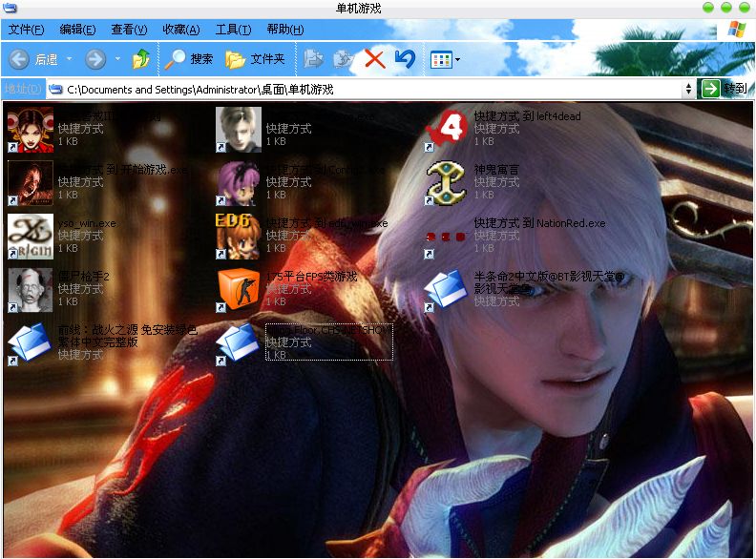Open the 查看(V) menu

pos(129,30)
